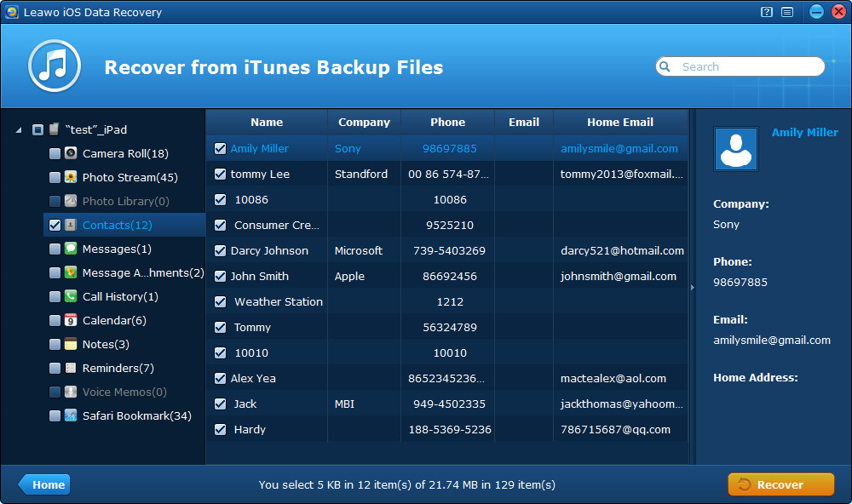The width and height of the screenshot is (852, 504).
Task: Click the search magnifier icon
Action: [665, 66]
